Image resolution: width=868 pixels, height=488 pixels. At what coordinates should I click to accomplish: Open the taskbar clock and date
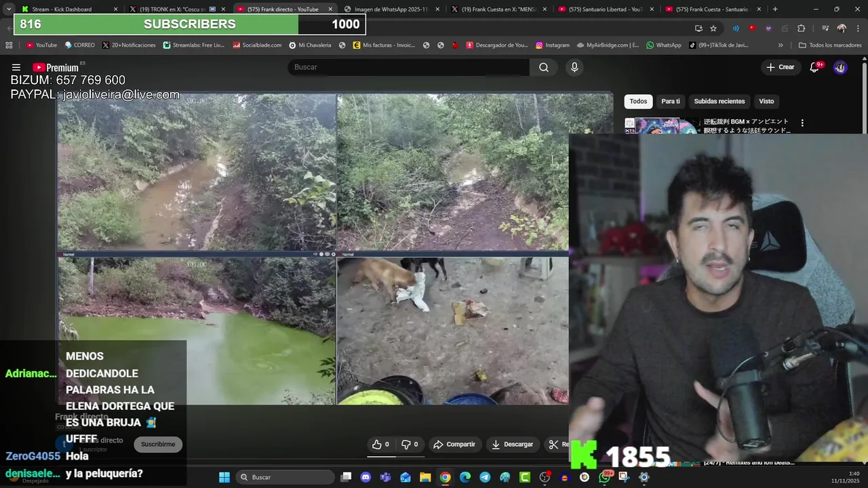point(846,477)
